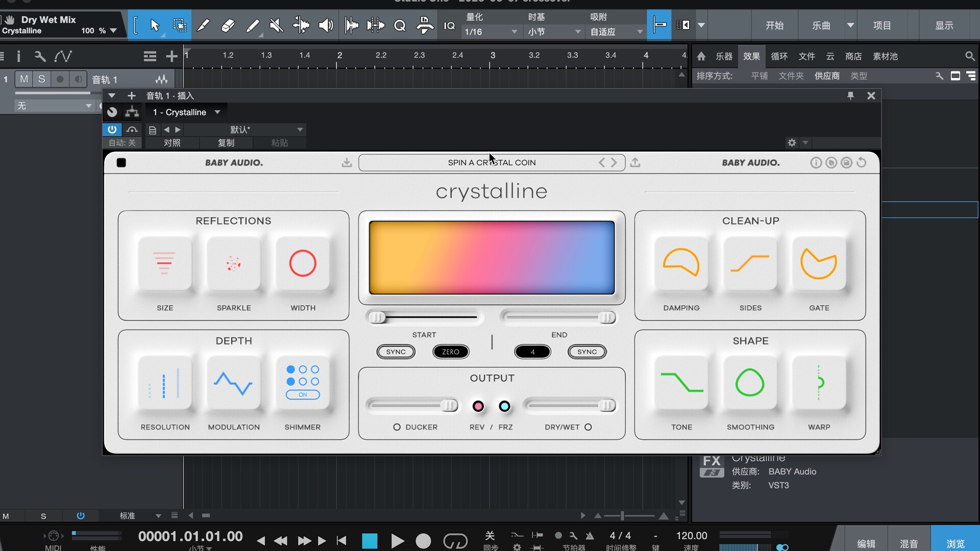Select the Mute tool
The width and height of the screenshot is (980, 551).
276,25
